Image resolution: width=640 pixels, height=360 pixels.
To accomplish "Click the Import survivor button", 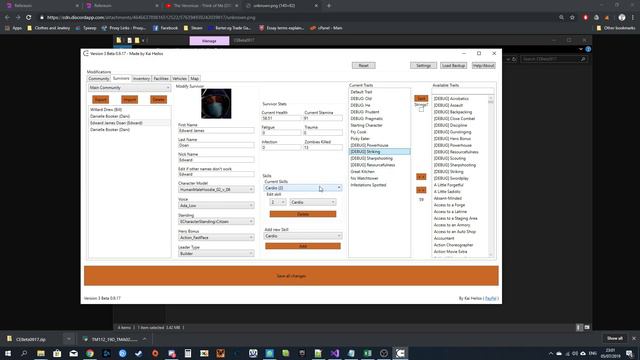I will coord(129,100).
